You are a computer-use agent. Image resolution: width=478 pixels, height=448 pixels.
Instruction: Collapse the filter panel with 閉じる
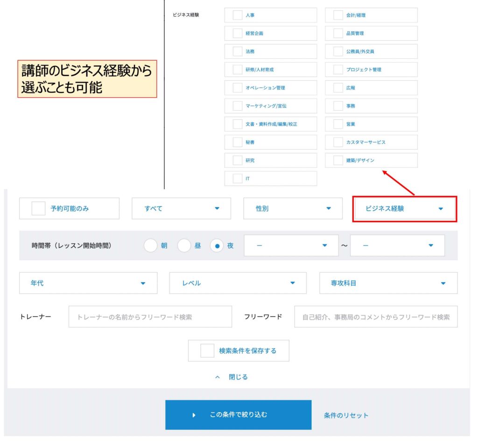coord(232,377)
